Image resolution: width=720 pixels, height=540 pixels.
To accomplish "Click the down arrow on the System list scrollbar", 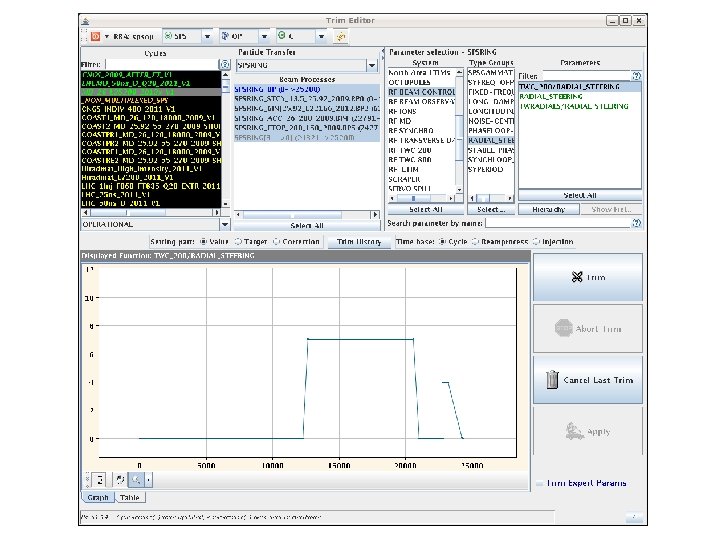I will click(459, 189).
